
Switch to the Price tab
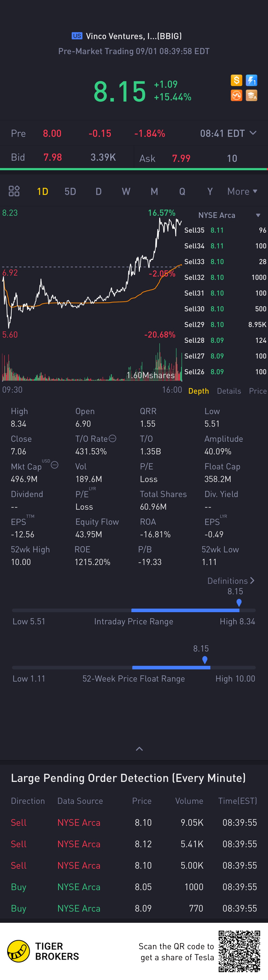[258, 391]
